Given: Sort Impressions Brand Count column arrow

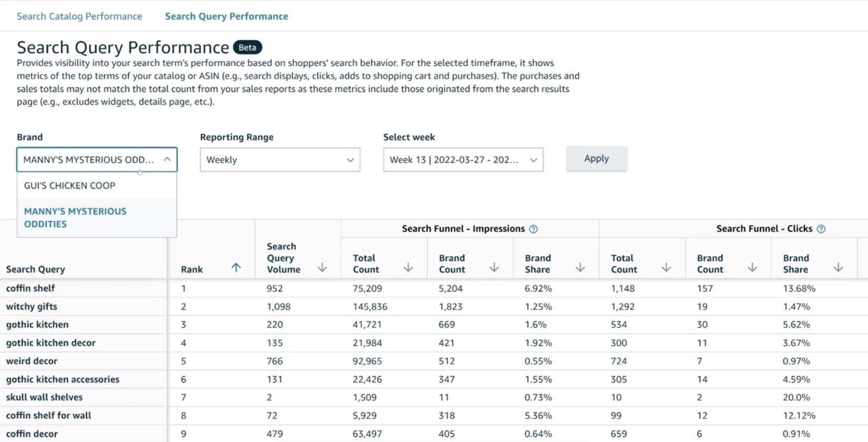Looking at the screenshot, I should pyautogui.click(x=494, y=268).
